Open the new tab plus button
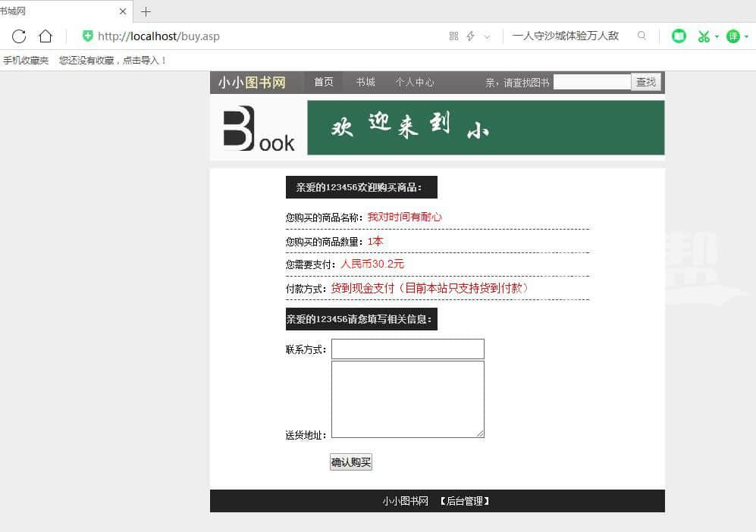 [x=146, y=11]
